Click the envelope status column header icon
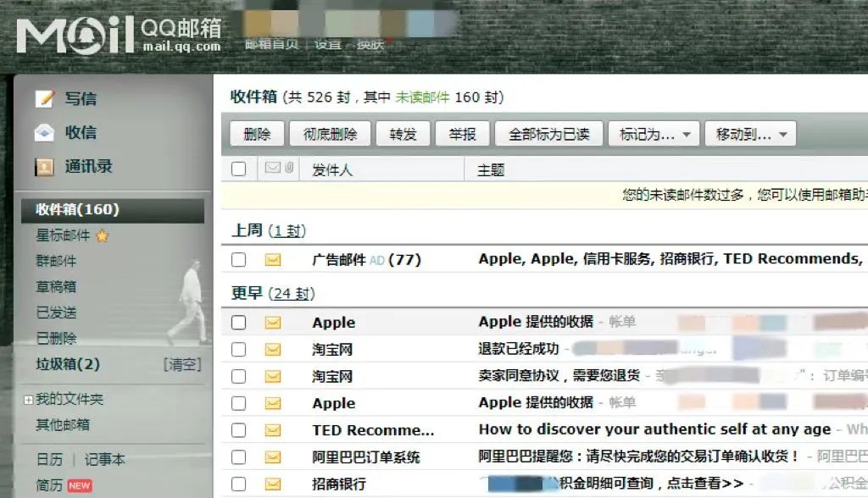868x498 pixels. pyautogui.click(x=273, y=168)
